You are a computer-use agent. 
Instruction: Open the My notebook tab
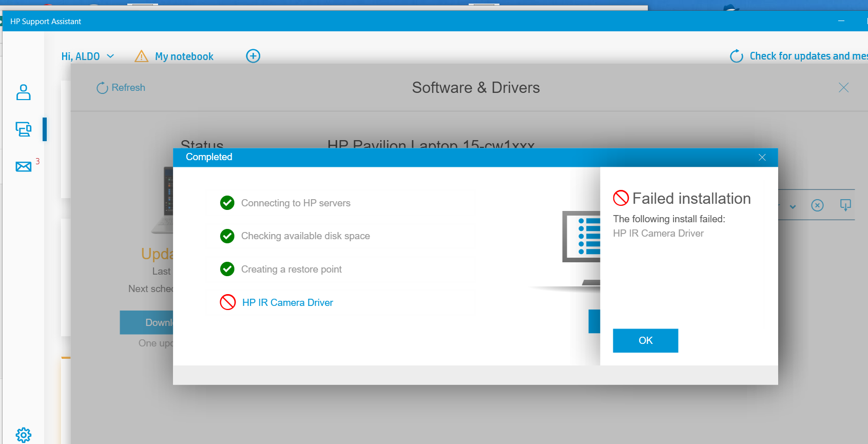tap(184, 56)
